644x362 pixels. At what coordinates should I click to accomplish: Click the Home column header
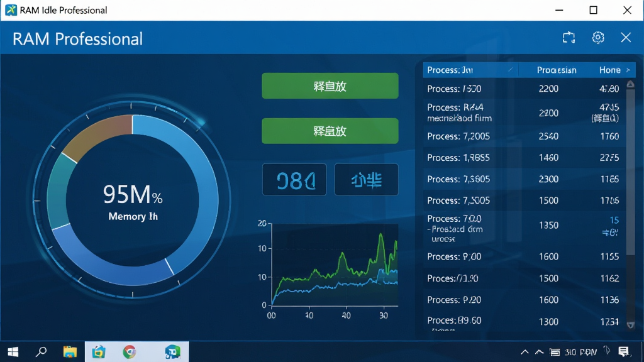pos(609,70)
